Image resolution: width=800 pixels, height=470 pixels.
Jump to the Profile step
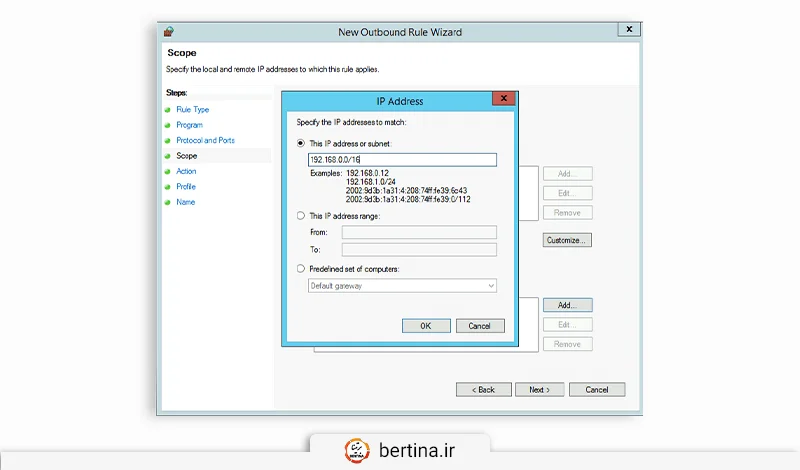(x=186, y=187)
